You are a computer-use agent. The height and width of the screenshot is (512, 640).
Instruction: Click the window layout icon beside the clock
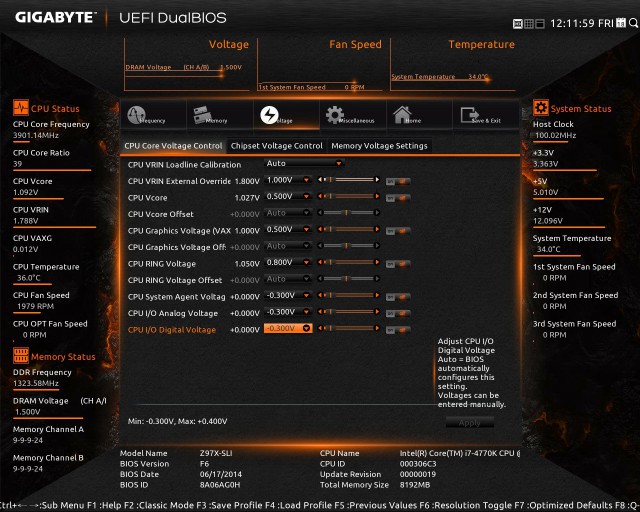pos(540,24)
